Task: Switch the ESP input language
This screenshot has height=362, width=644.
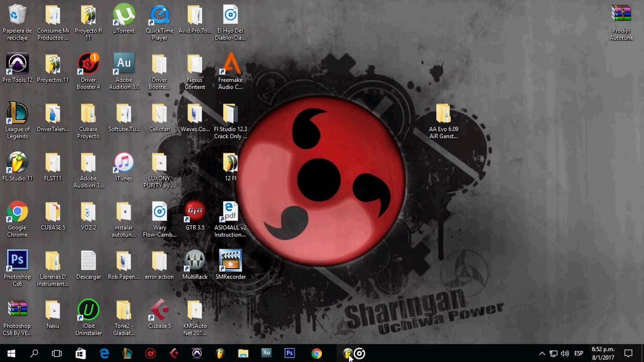Action: (579, 353)
